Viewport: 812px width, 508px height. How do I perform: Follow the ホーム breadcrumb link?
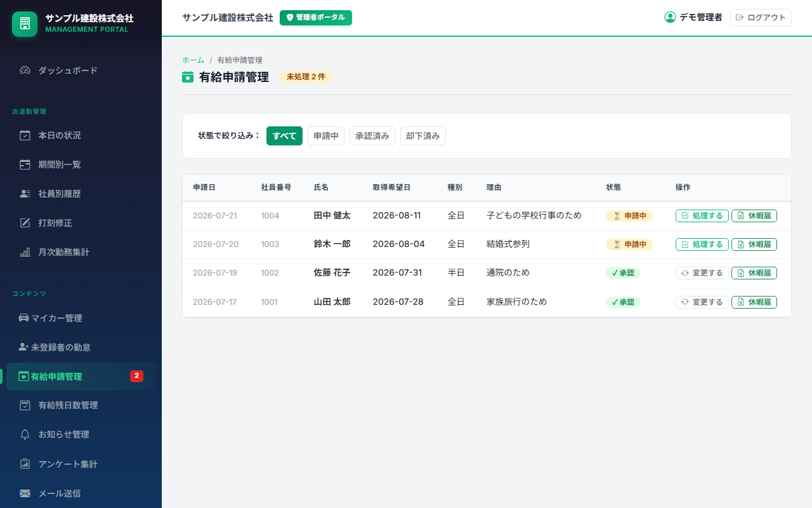tap(193, 60)
